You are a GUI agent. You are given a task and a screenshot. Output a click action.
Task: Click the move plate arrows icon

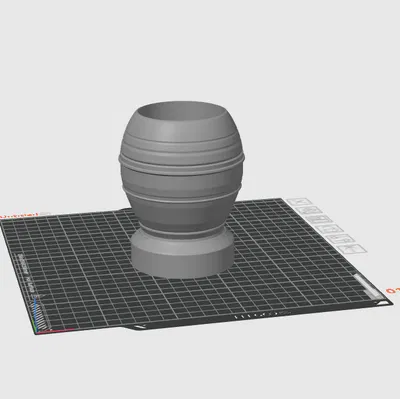click(x=353, y=249)
